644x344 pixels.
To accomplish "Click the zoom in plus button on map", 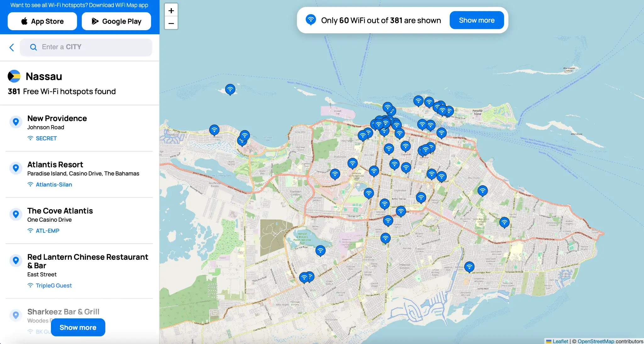I will (x=171, y=10).
